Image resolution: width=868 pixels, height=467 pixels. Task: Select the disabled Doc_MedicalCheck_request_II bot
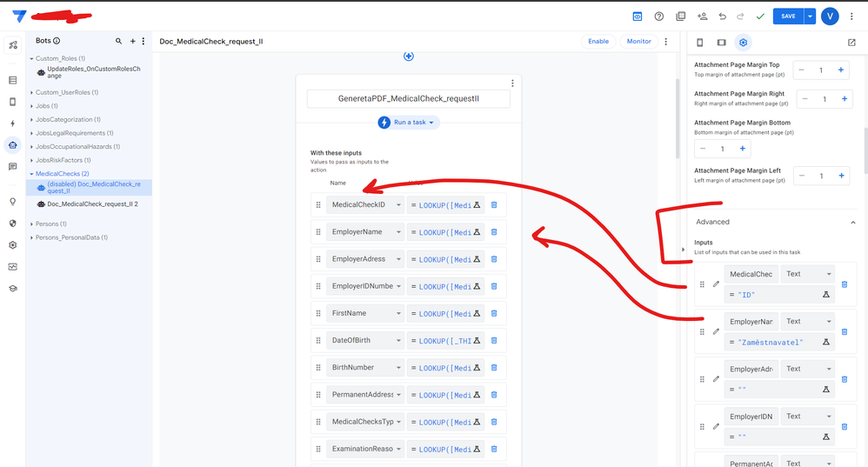click(89, 188)
